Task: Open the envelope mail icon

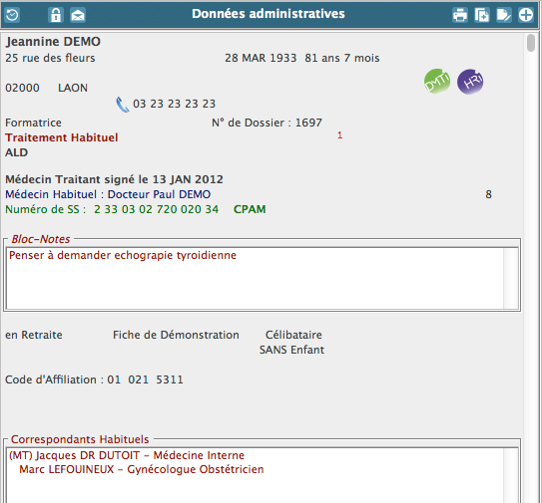Action: (78, 15)
